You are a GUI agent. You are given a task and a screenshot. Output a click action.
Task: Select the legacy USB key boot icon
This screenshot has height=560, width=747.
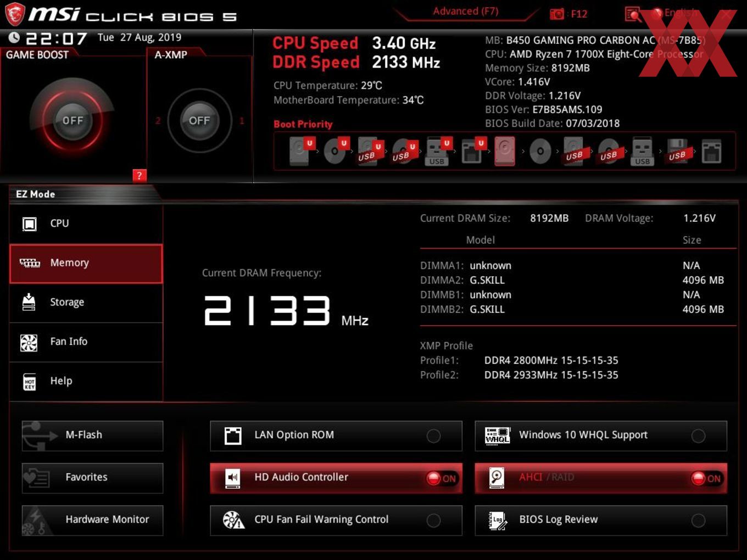point(642,151)
